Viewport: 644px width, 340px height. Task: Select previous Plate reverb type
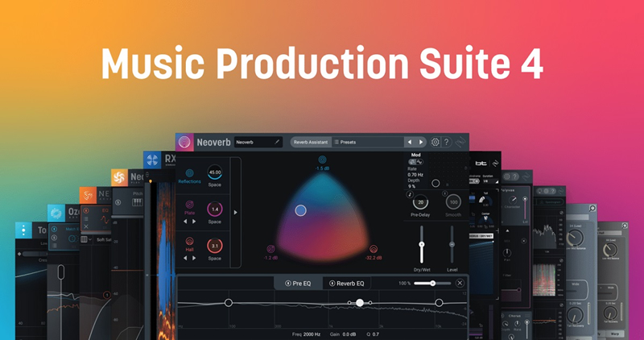[185, 222]
